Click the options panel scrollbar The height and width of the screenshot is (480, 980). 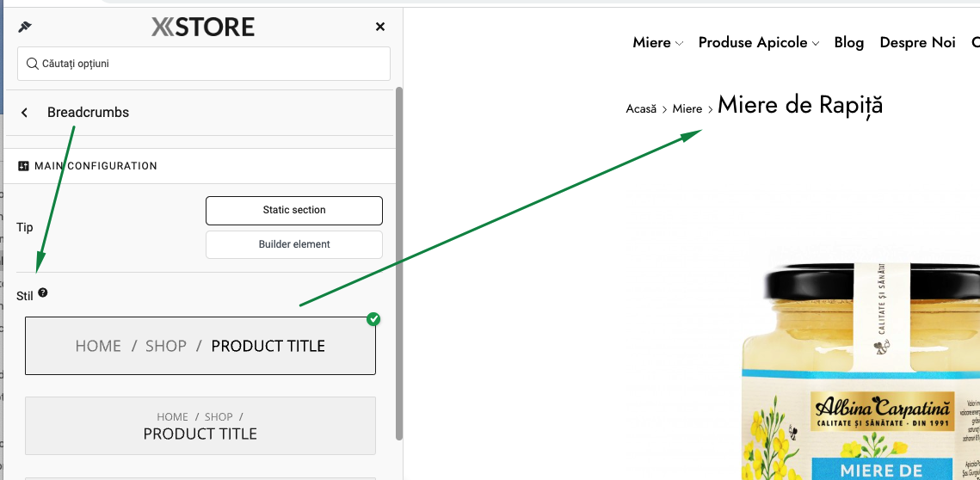398,262
